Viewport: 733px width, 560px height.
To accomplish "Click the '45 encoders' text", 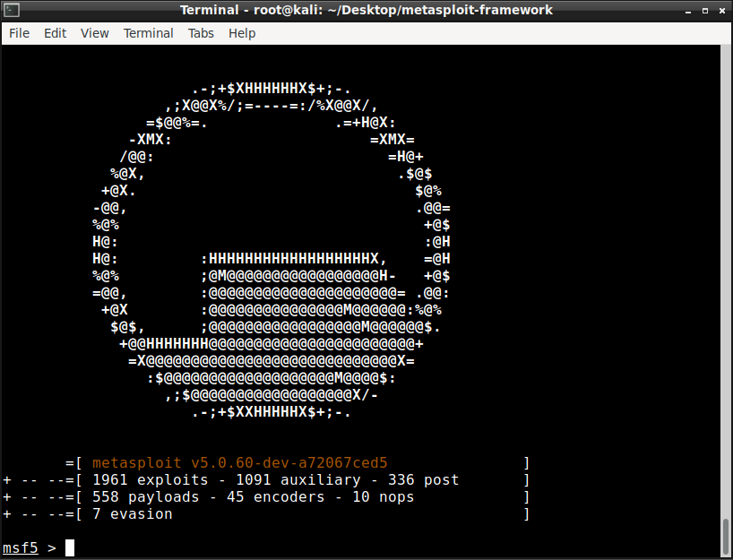I will (276, 497).
